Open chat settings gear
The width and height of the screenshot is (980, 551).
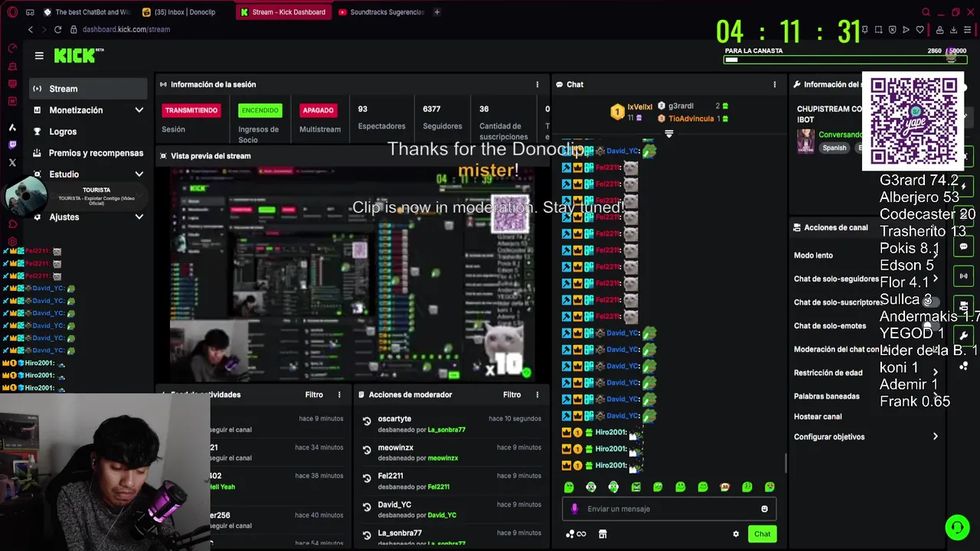click(x=736, y=534)
